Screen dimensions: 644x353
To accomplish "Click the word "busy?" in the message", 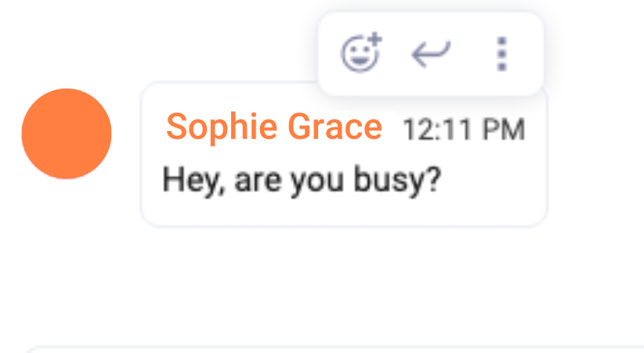I will click(x=397, y=181).
